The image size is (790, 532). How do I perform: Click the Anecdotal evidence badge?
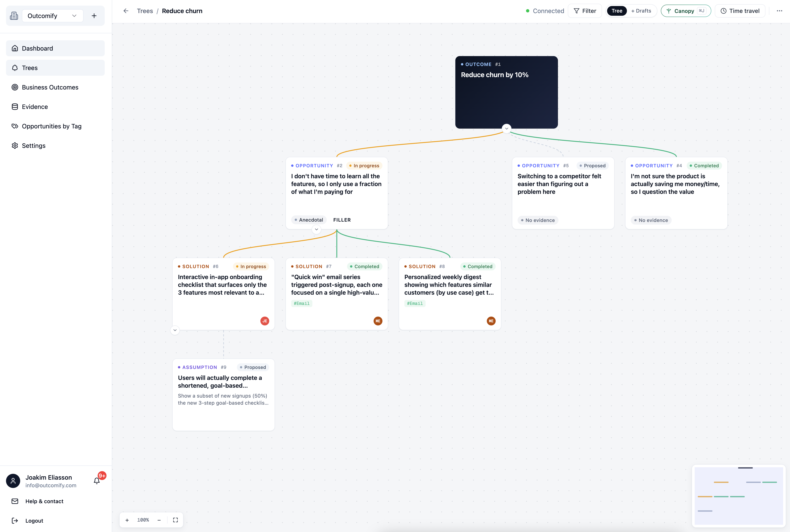point(309,220)
